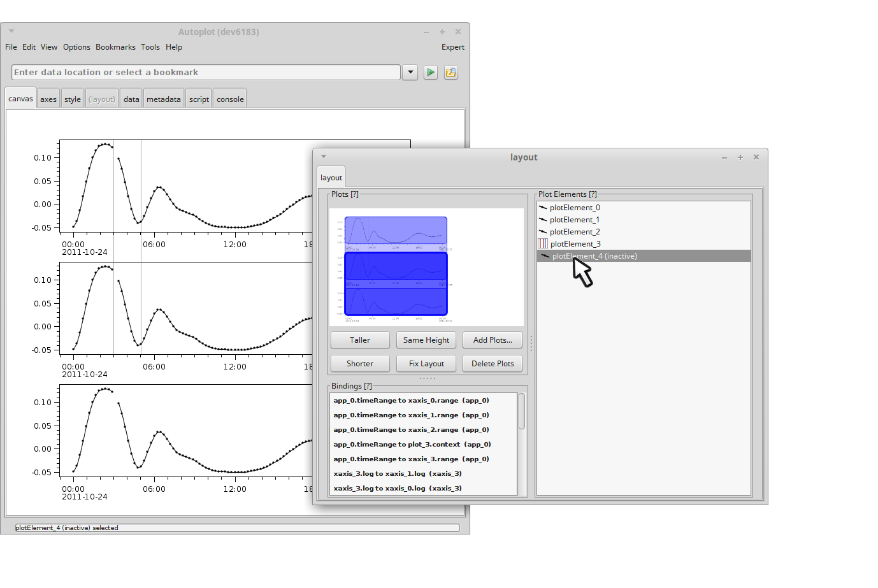The width and height of the screenshot is (878, 588).
Task: Click the Taller button
Action: point(360,340)
